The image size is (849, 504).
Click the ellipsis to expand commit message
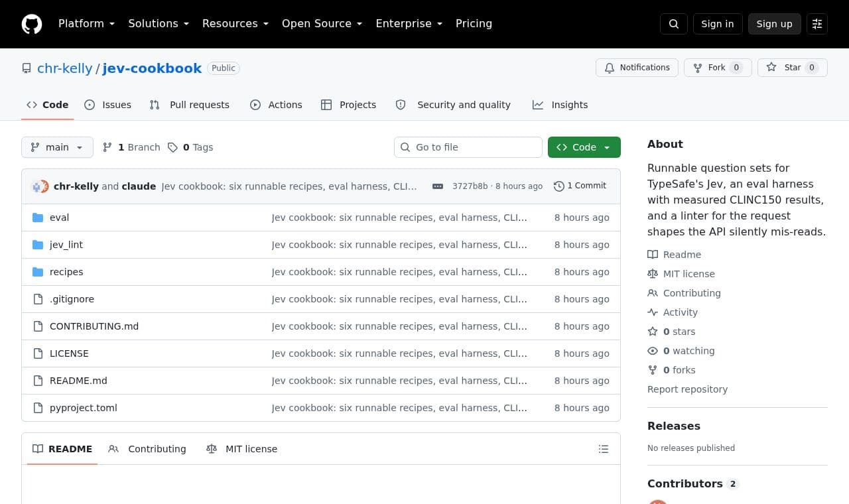pos(438,186)
